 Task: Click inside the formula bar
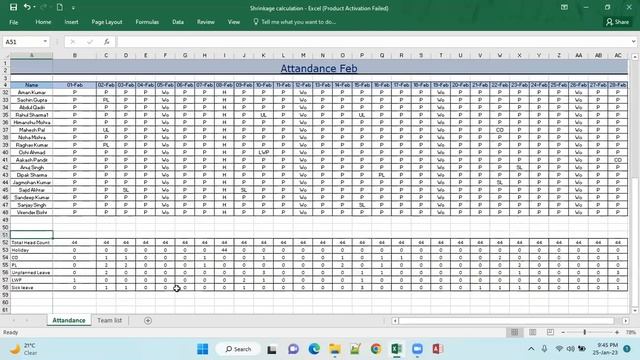pos(373,42)
